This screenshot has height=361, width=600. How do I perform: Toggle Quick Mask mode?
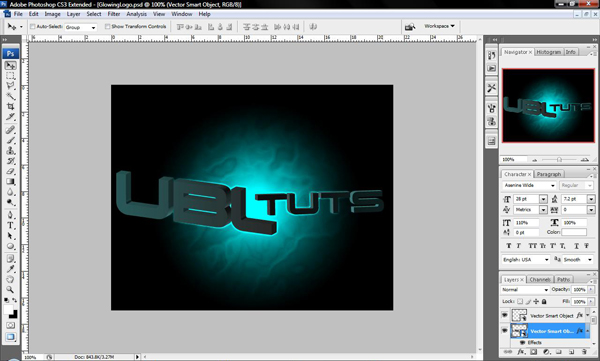pos(10,325)
